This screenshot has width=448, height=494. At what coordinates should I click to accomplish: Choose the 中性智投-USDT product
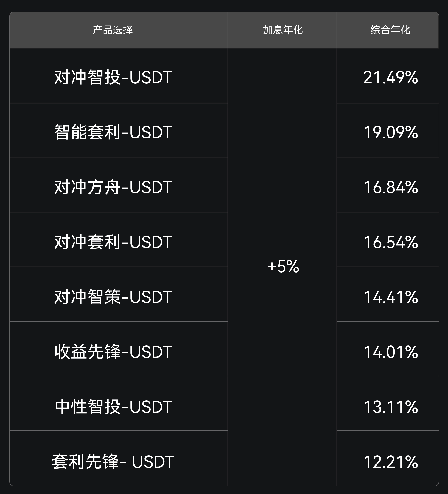point(113,407)
